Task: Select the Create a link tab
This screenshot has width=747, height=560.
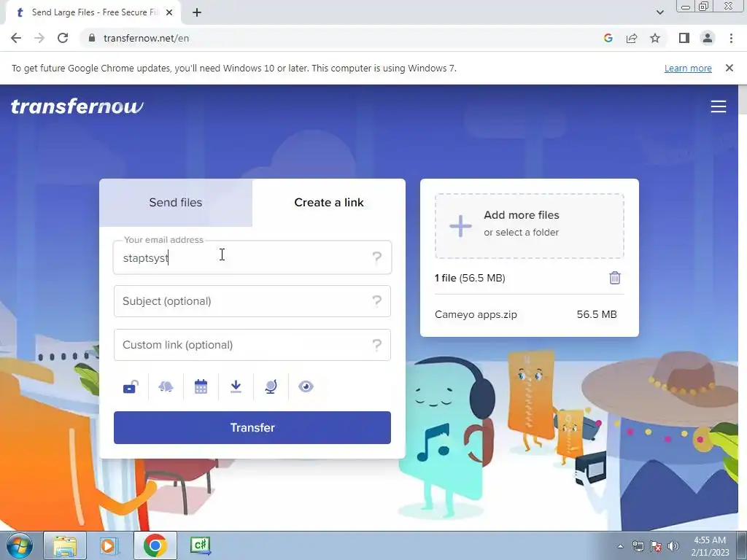Action: click(329, 203)
